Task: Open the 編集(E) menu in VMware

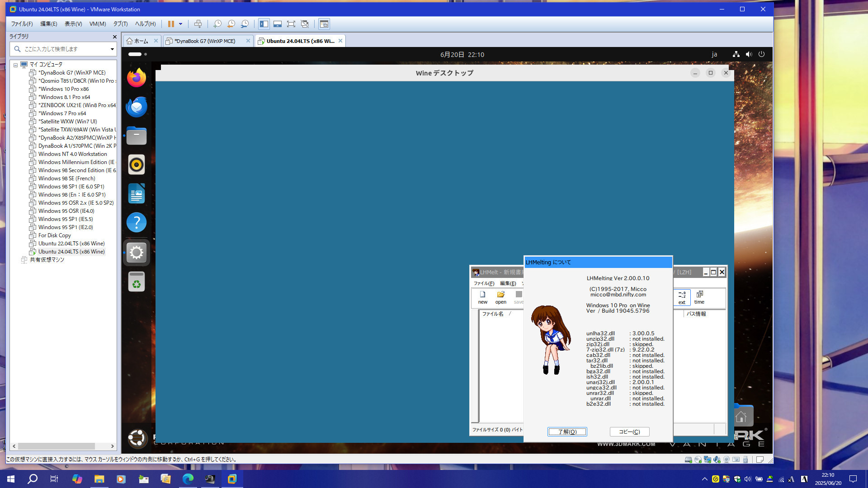Action: [x=49, y=24]
